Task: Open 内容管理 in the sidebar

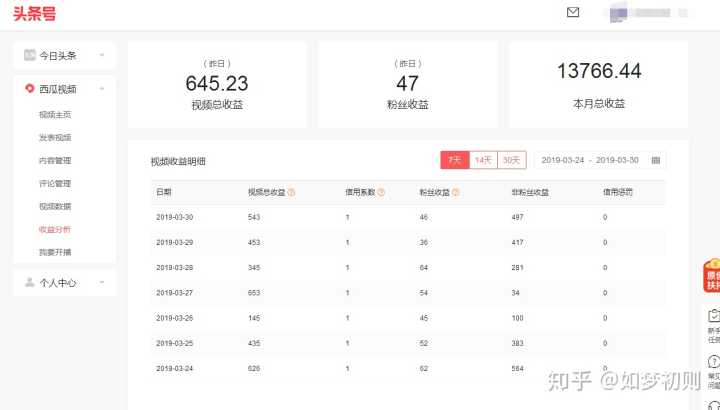Action: (x=55, y=160)
